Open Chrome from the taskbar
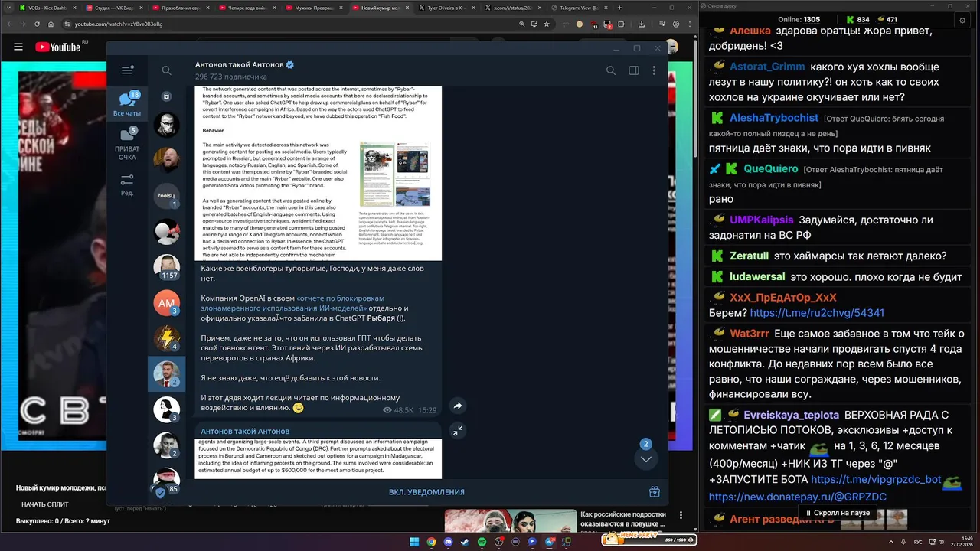980x551 pixels. pyautogui.click(x=431, y=542)
